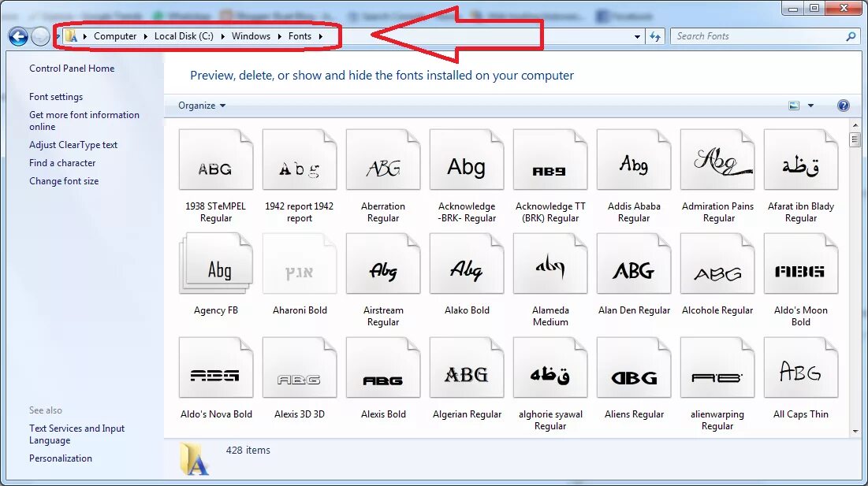Select the Aliens Regular font icon
868x486 pixels.
634,367
